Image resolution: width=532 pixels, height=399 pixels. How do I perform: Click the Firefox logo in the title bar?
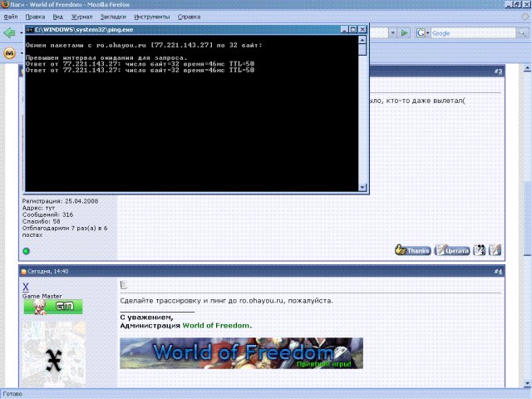tap(5, 4)
